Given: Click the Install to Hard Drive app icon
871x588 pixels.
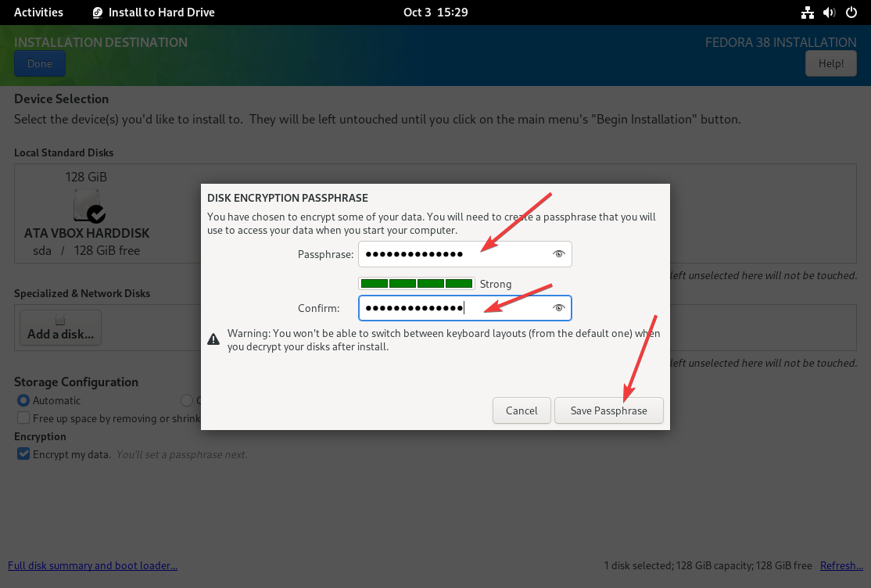Looking at the screenshot, I should point(97,13).
